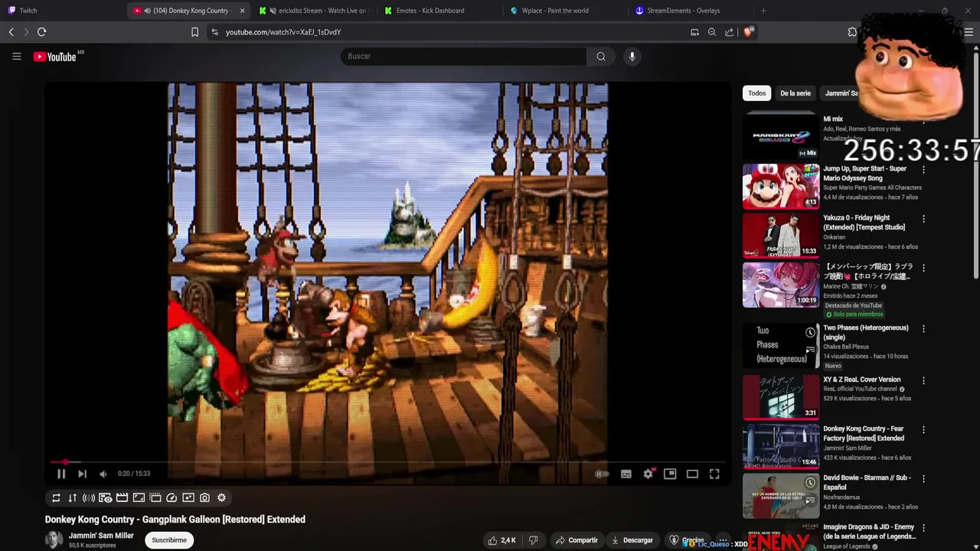Viewport: 980px width, 551px height.
Task: Open options menu for David Bowie Starman
Action: (x=923, y=479)
